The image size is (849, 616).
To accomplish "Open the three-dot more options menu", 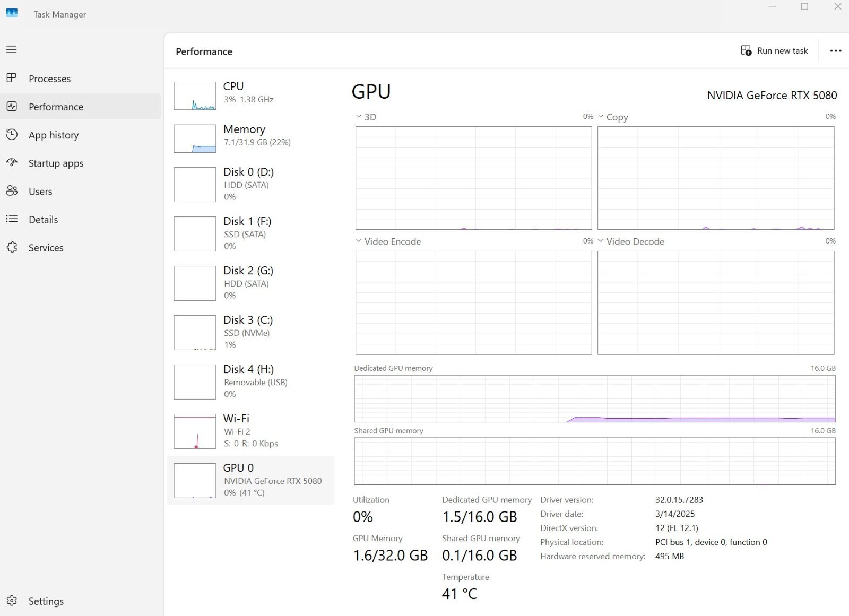I will pos(835,51).
